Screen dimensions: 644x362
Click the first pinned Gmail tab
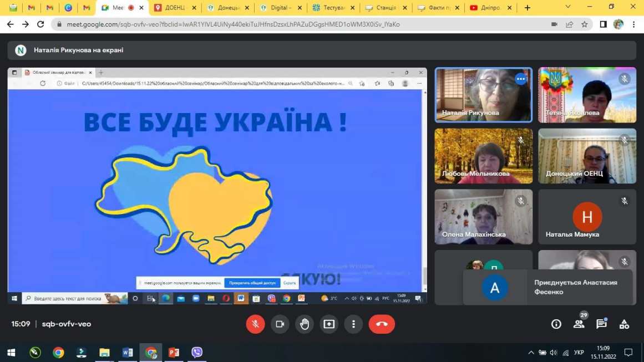click(x=32, y=8)
